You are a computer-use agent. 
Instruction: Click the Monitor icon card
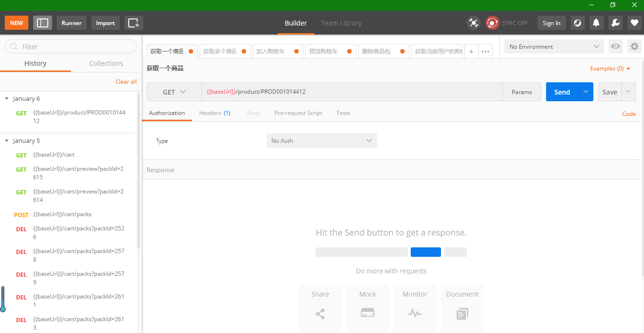click(415, 308)
